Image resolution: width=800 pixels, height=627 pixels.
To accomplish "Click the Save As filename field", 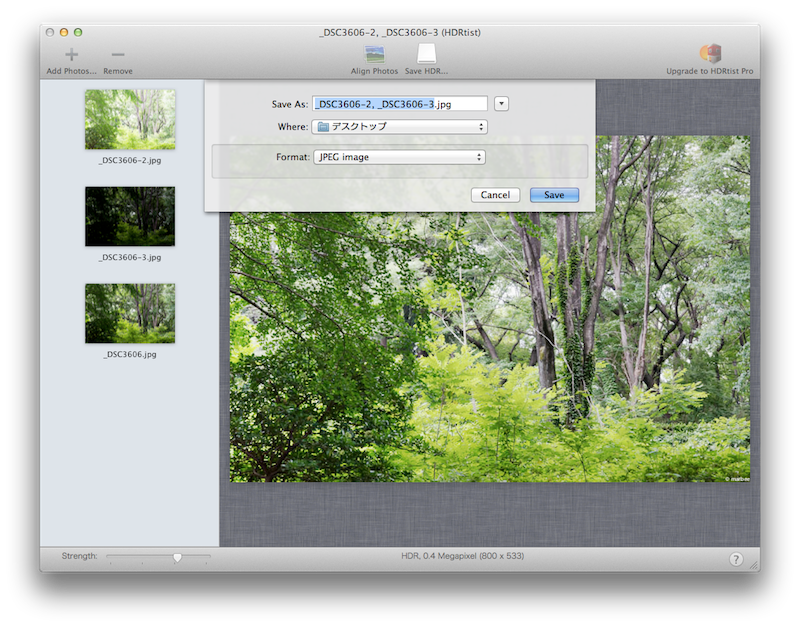I will pyautogui.click(x=399, y=103).
